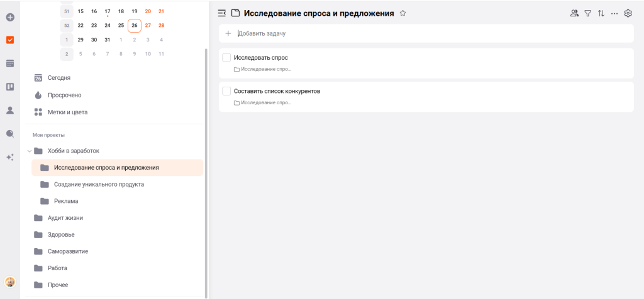Viewport: 644px width, 299px height.
Task: Click the sparkle AI assistant icon
Action: (x=10, y=157)
